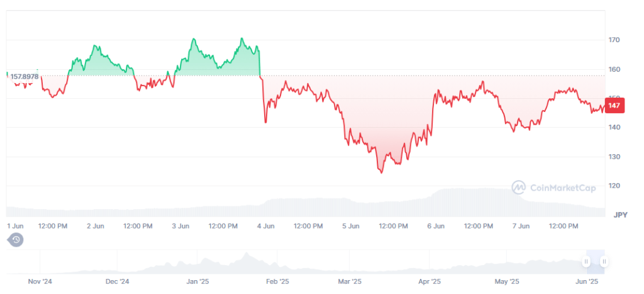Click the Mar '25 navigator label
The height and width of the screenshot is (294, 644).
tap(350, 281)
